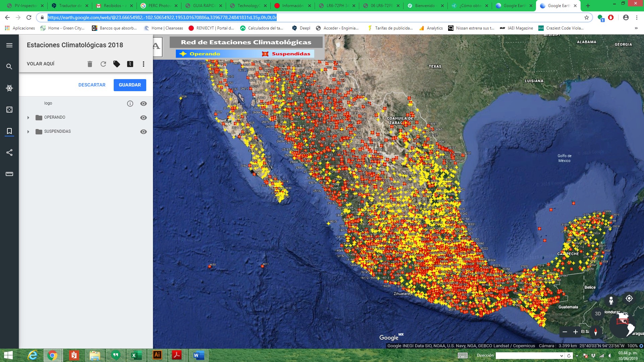
Task: Click the fly to my location icon
Action: click(x=629, y=298)
